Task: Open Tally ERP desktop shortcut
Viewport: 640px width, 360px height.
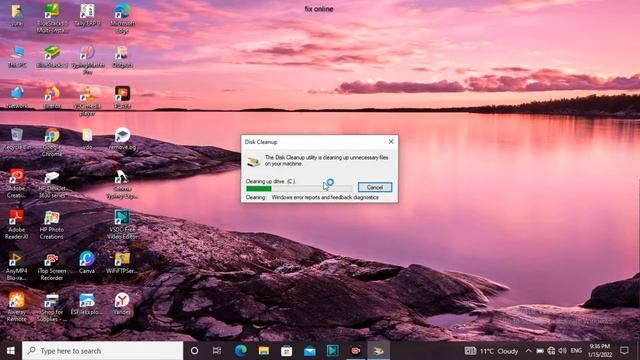Action: pyautogui.click(x=87, y=15)
